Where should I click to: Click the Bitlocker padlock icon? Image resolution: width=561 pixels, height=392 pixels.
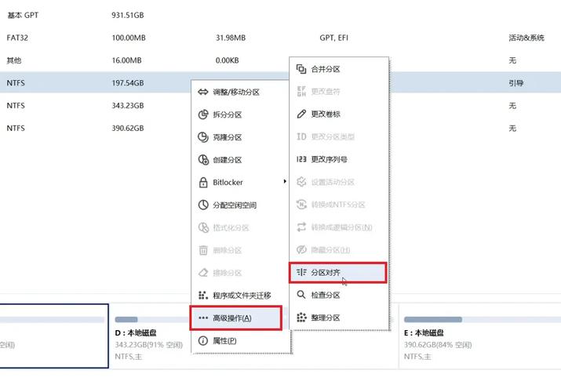[203, 182]
